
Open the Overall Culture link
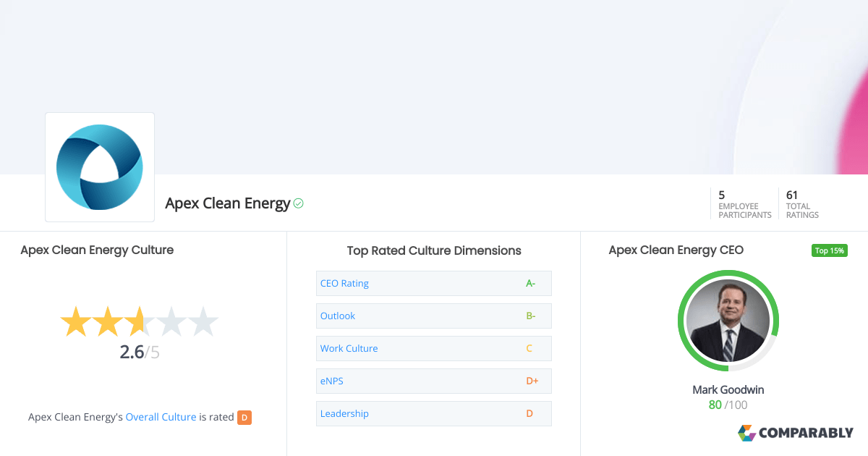161,417
